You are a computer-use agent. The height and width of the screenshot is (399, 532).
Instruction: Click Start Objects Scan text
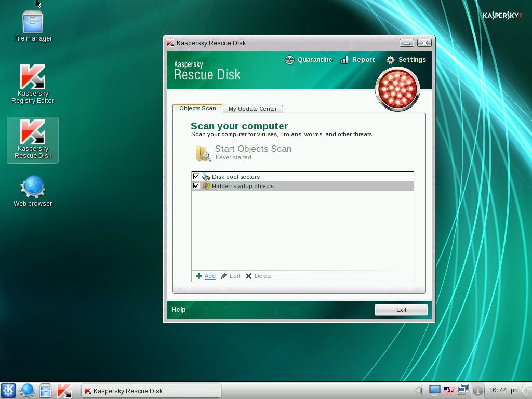tap(253, 149)
